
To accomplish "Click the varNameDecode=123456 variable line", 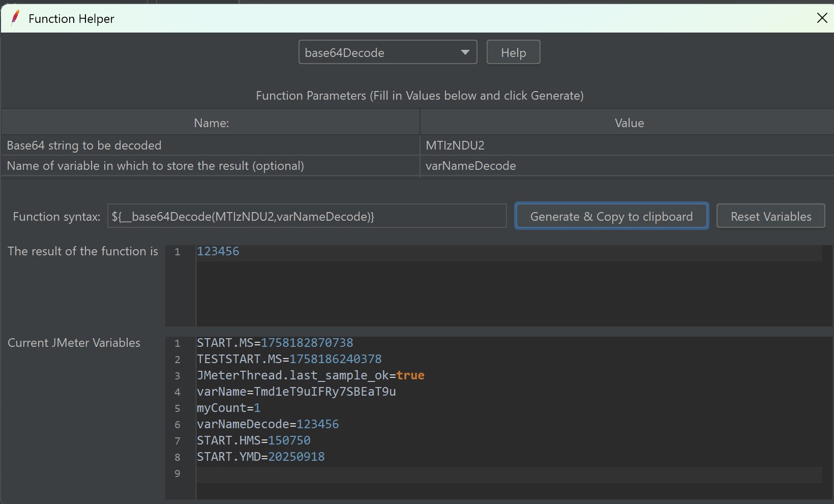I will [267, 424].
